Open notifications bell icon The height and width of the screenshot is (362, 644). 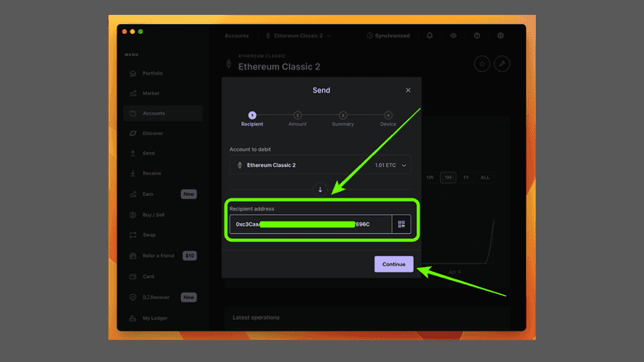pyautogui.click(x=429, y=36)
